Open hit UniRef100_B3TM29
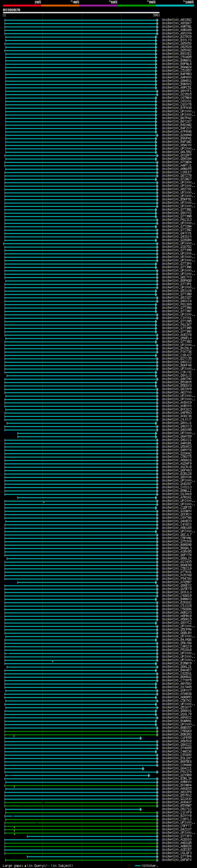This screenshot has height=868, width=197. pos(177,37)
